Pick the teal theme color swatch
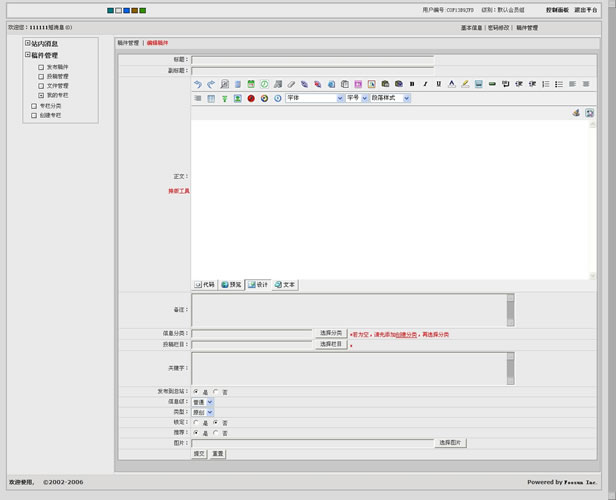 click(x=110, y=11)
